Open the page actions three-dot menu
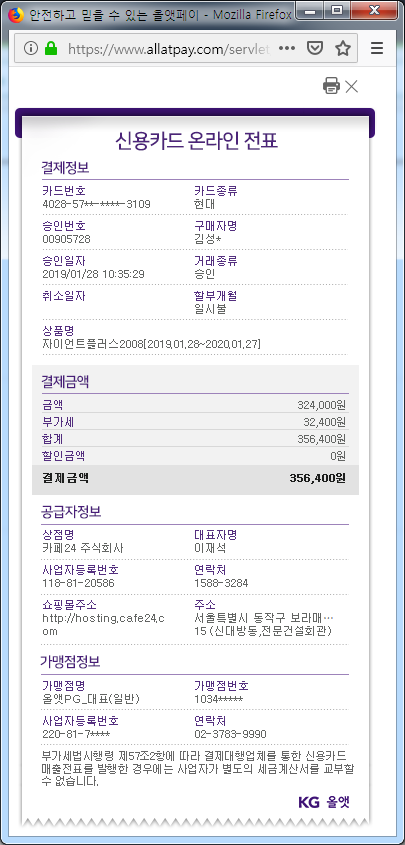 [x=287, y=49]
